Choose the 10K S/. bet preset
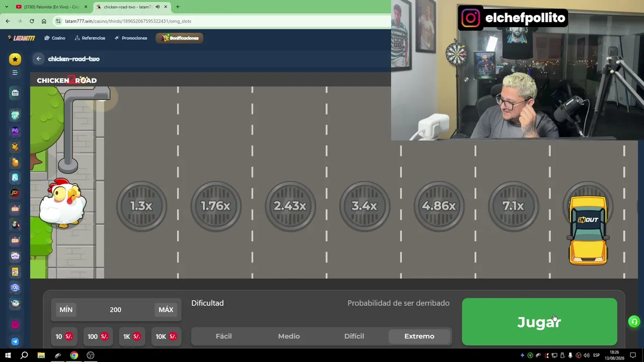Viewport: 644px width, 362px height. 166,336
